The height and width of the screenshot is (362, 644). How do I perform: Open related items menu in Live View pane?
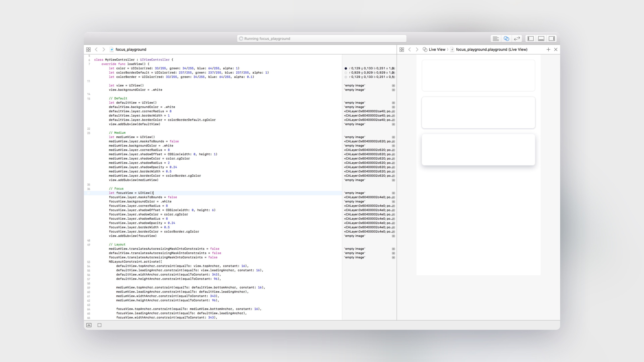(401, 49)
